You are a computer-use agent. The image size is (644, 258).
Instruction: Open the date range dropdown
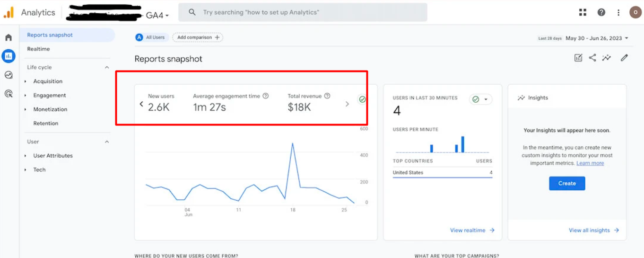tap(597, 38)
